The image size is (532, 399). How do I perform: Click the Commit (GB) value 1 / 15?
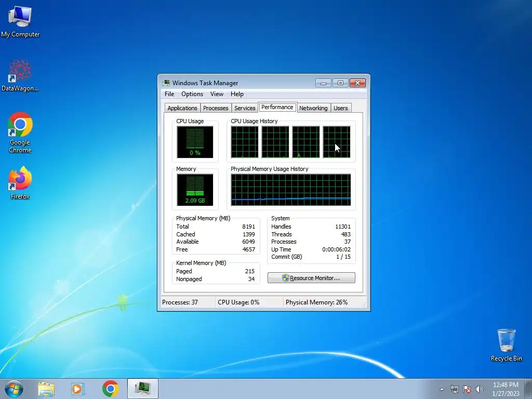pyautogui.click(x=343, y=257)
